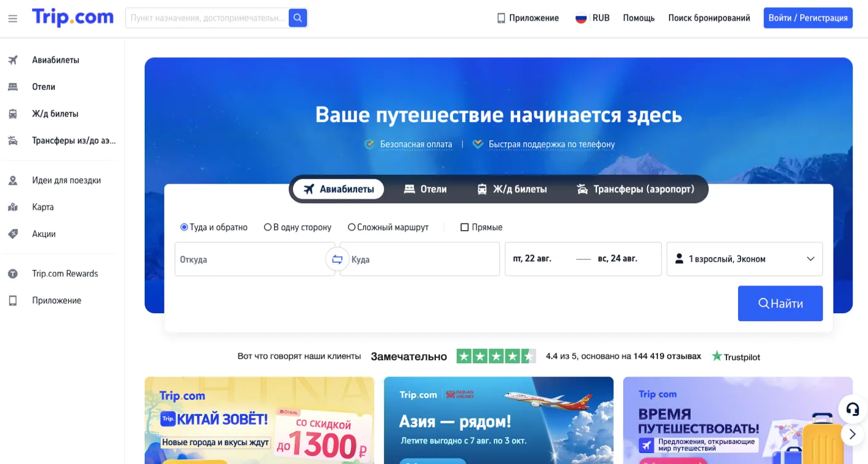
Task: Switch to the Авиабилеты search tab
Action: tap(339, 189)
